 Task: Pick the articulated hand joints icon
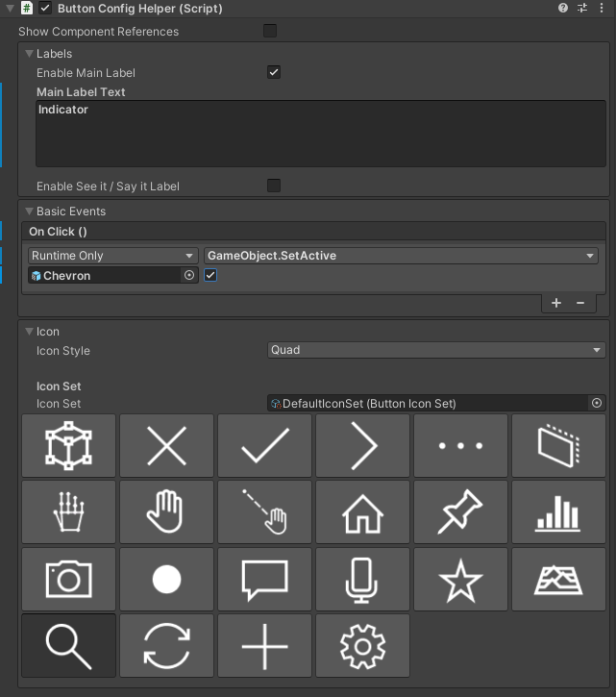point(68,512)
